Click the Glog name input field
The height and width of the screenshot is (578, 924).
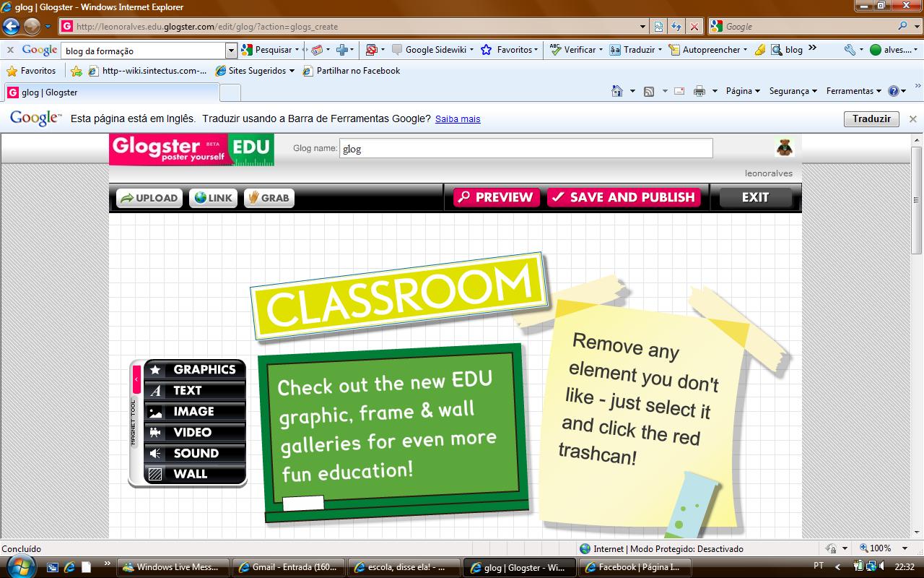click(526, 148)
